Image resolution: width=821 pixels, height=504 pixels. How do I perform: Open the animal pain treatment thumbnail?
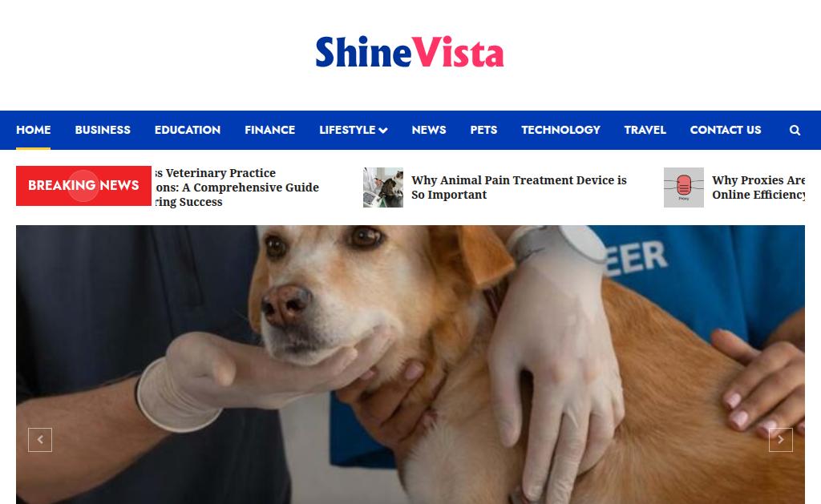tap(382, 187)
